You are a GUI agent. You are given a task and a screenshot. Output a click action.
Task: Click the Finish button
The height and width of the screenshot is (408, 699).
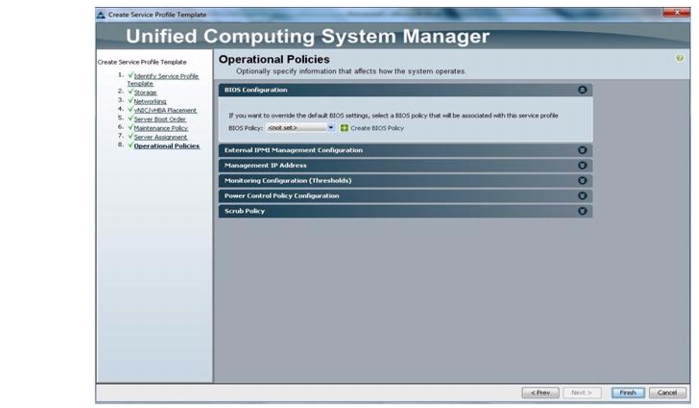628,393
